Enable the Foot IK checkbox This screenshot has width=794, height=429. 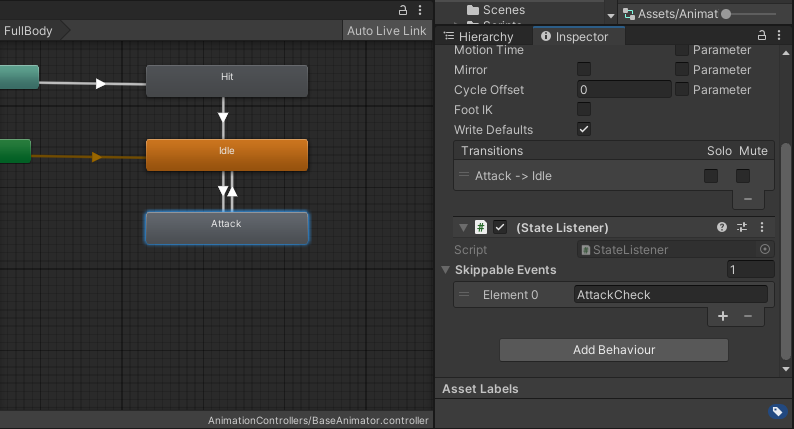tap(584, 110)
